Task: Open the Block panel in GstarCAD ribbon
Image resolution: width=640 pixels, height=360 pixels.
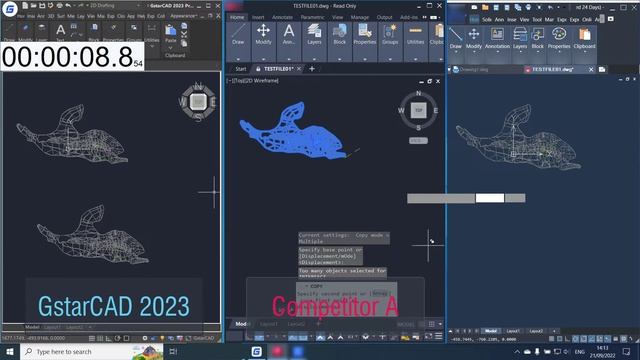Action: pos(94,32)
